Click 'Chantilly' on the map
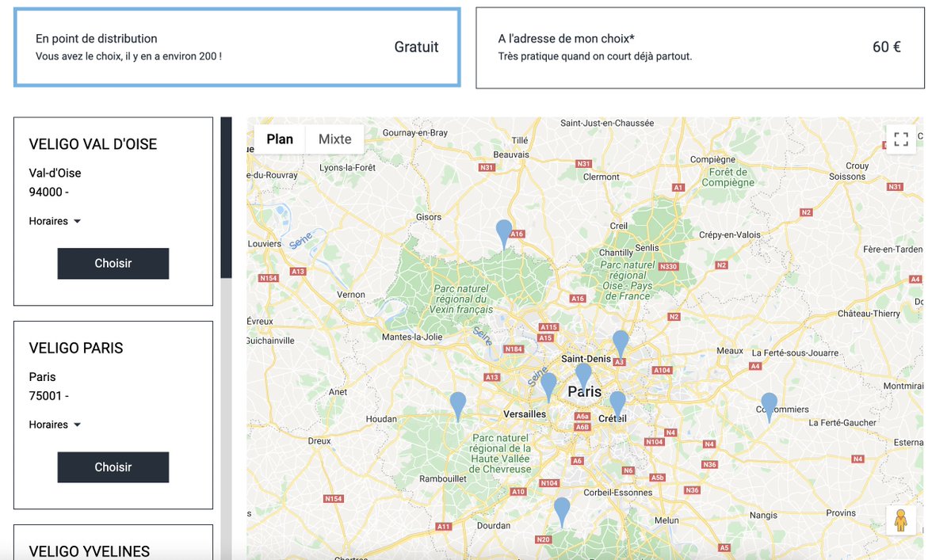The image size is (951, 560). (x=616, y=252)
